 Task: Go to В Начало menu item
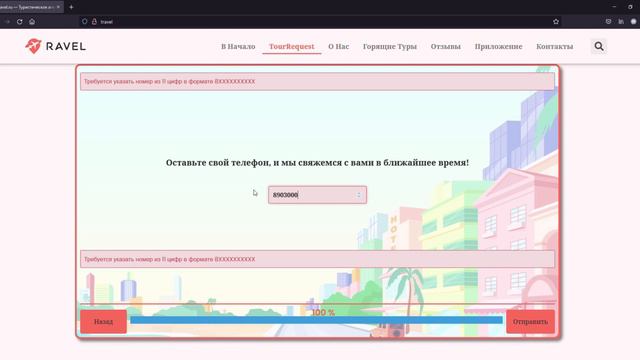pos(238,47)
